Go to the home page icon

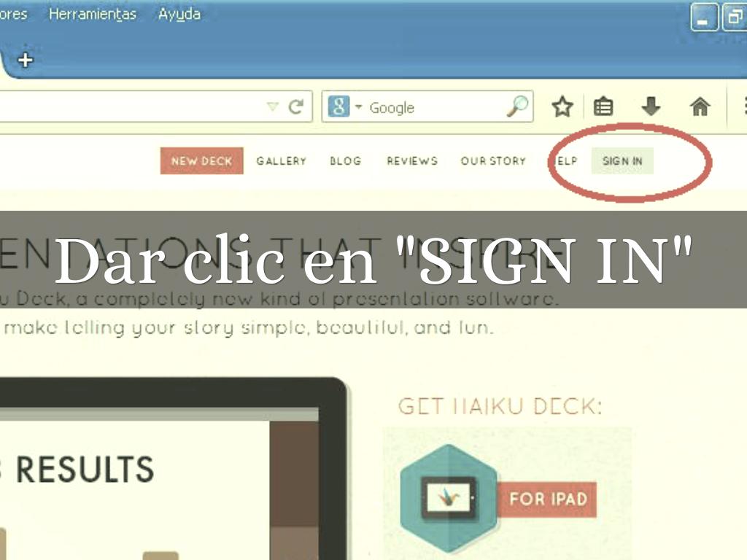(700, 107)
